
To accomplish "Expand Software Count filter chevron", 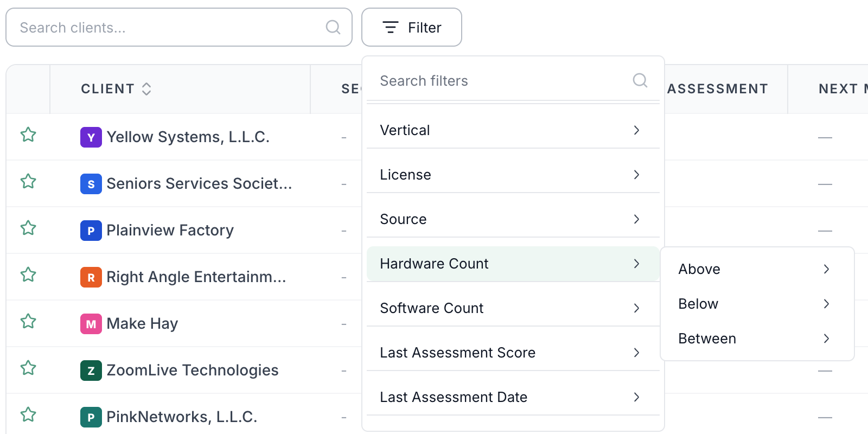I will pos(636,308).
